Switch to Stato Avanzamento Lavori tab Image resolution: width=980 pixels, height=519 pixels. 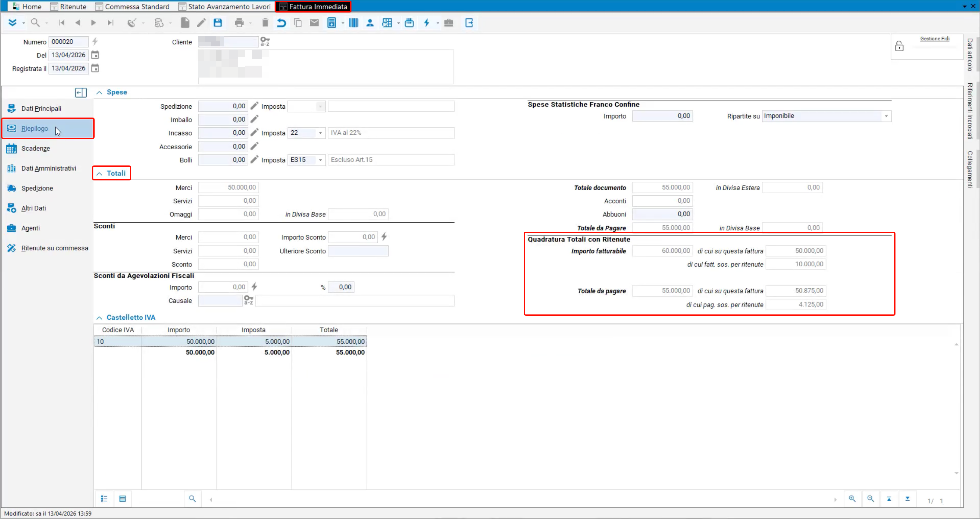tap(225, 6)
